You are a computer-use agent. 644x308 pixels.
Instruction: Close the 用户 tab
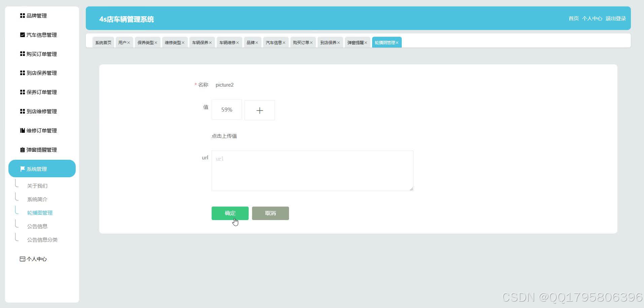[129, 42]
